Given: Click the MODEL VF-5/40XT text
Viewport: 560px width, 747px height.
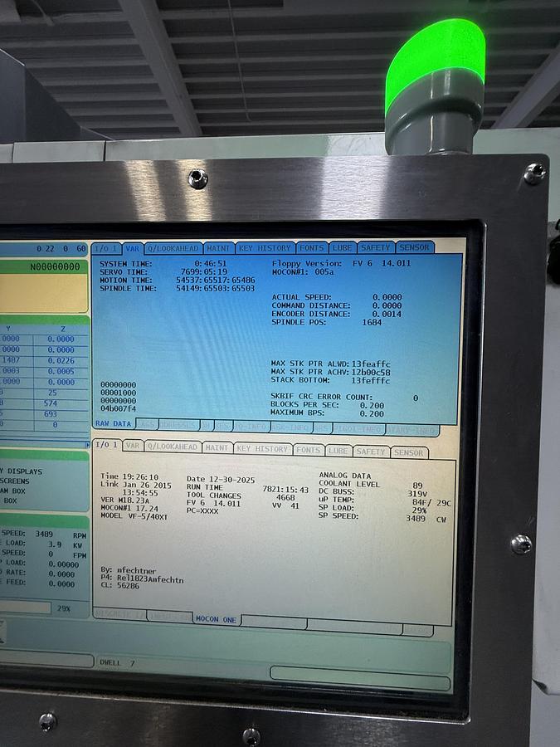Looking at the screenshot, I should pos(134,516).
